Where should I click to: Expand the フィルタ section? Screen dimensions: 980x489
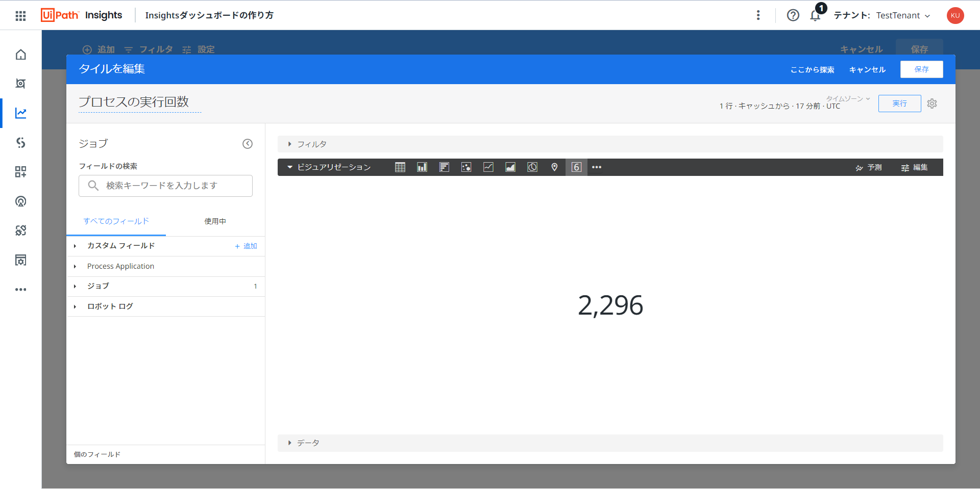[610, 144]
